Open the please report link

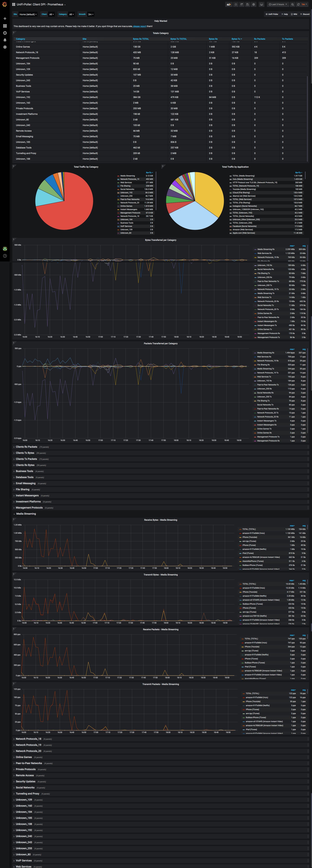pyautogui.click(x=140, y=26)
